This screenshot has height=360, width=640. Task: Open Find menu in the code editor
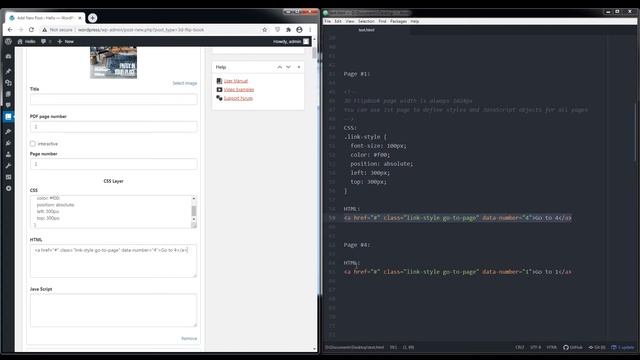pyautogui.click(x=382, y=21)
